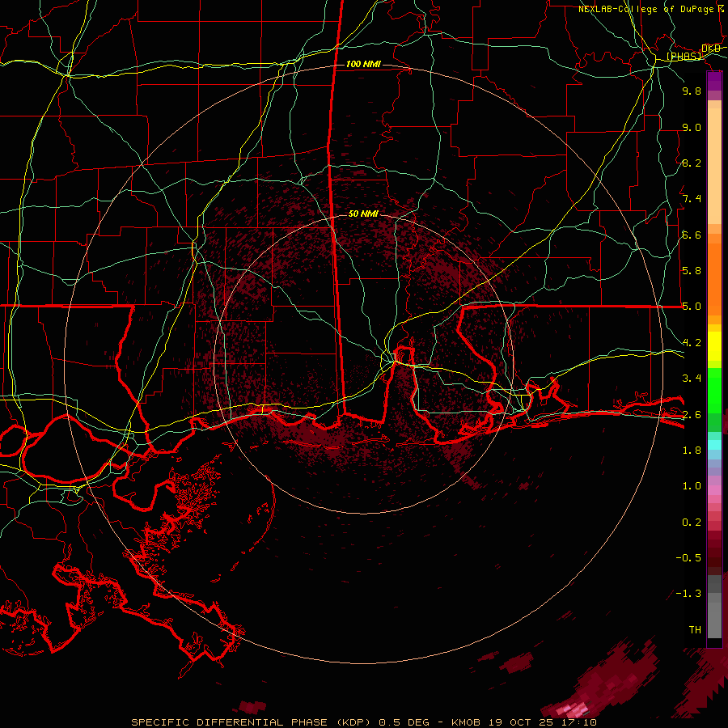Click the "[PHAS]" legend heading

click(x=684, y=56)
